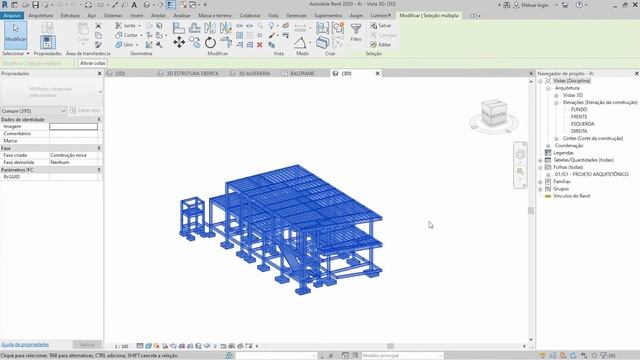Open the Propriedades palette icon
The width and height of the screenshot is (640, 360).
[47, 42]
